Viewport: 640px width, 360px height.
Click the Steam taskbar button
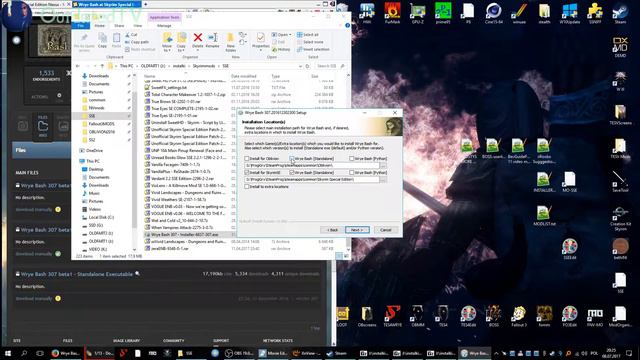(x=337, y=353)
